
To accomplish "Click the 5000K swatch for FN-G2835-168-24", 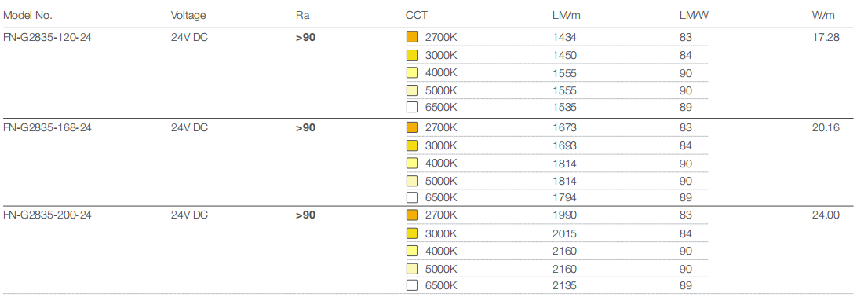I will (411, 181).
